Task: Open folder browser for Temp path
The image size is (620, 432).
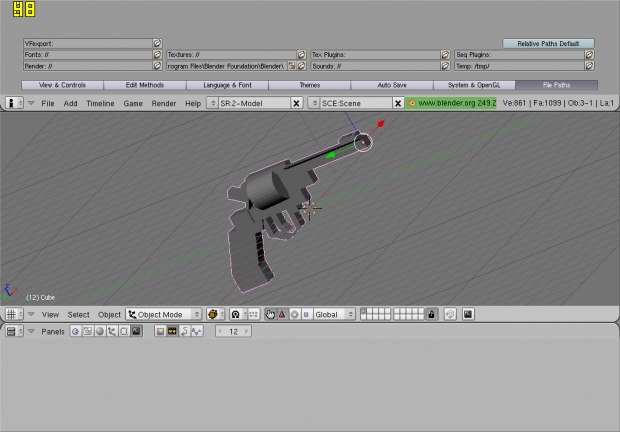Action: 589,66
